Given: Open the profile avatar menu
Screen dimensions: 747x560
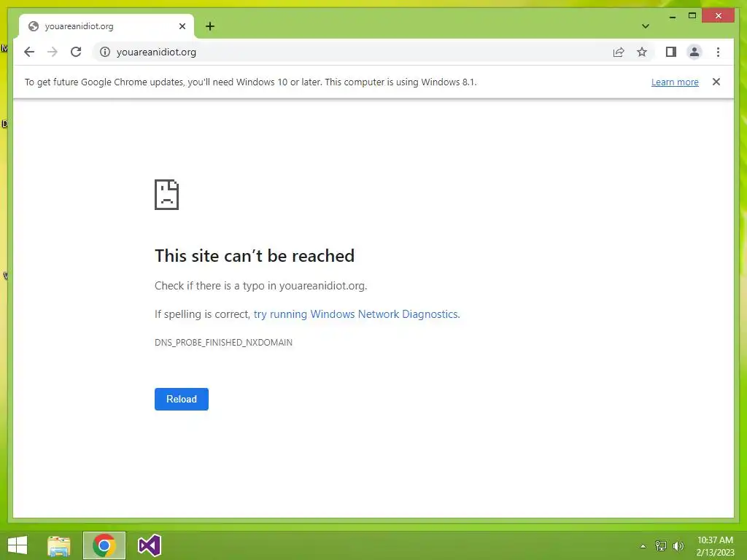Looking at the screenshot, I should click(694, 52).
